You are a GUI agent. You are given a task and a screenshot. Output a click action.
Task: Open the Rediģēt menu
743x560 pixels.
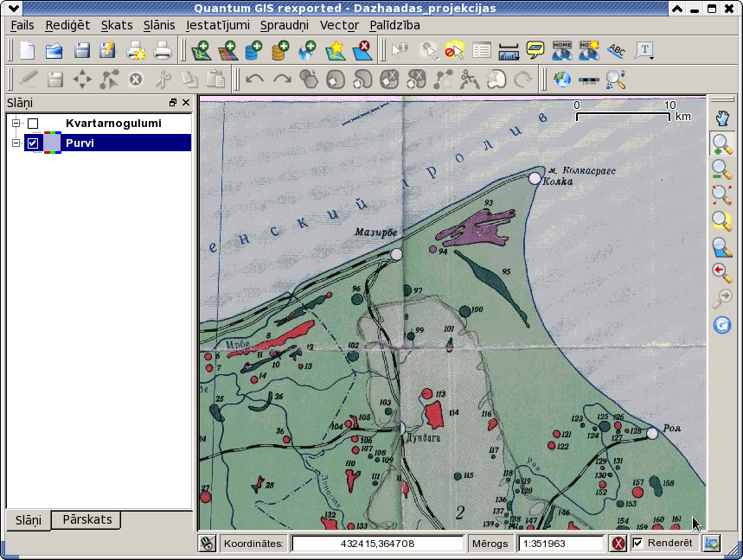click(x=67, y=25)
